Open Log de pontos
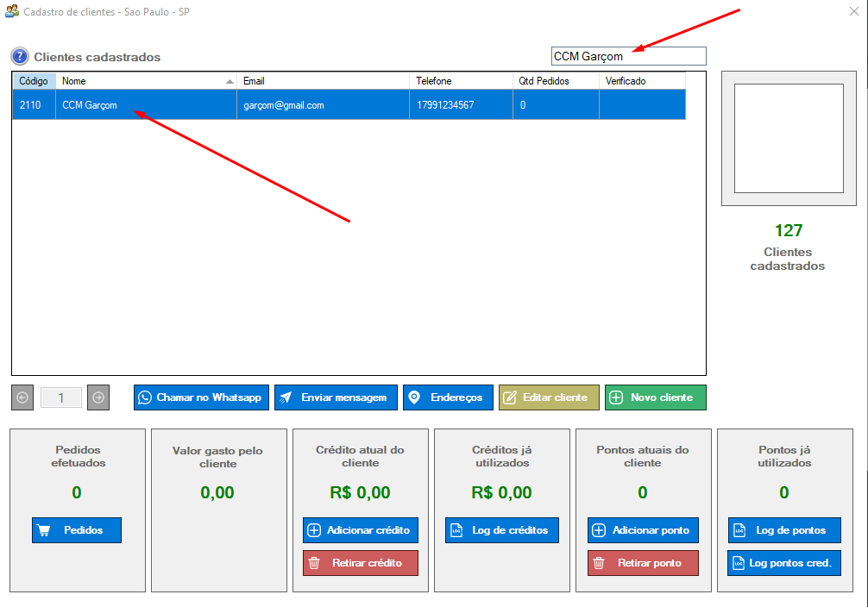The image size is (868, 607). 783,530
